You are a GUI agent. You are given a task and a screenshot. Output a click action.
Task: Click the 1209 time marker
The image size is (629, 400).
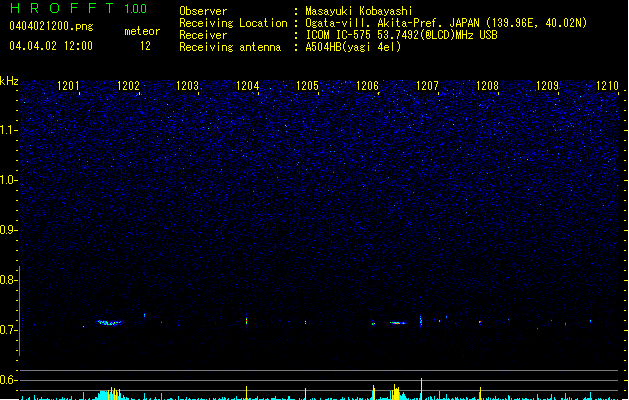(547, 86)
